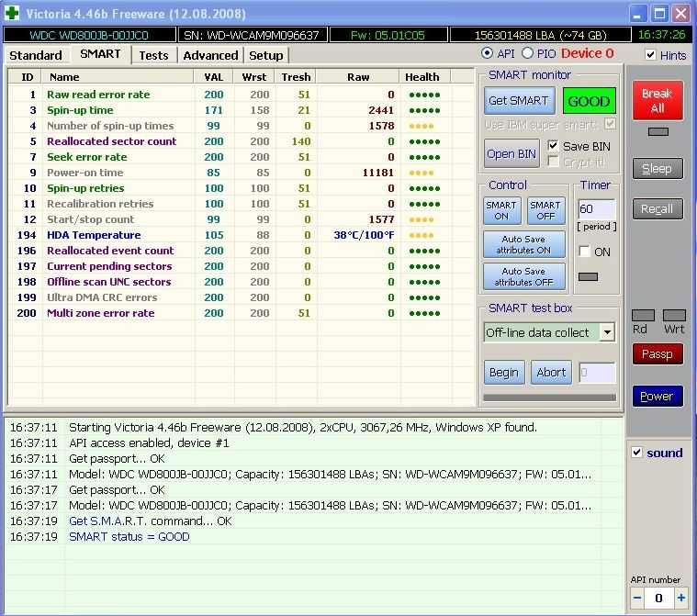Select the API radio button

point(487,53)
